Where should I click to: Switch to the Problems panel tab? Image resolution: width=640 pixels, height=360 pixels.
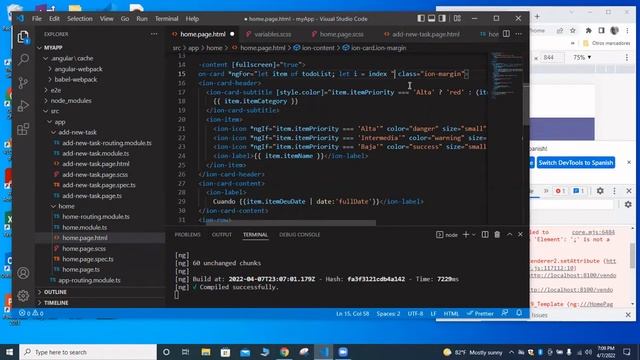tap(187, 235)
